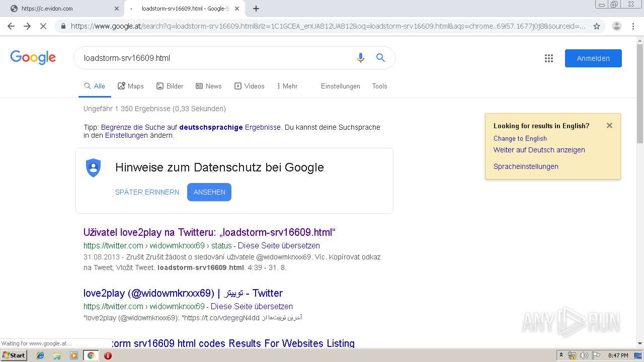The image size is (644, 362).
Task: Start voice search with the microphone icon
Action: [x=360, y=58]
